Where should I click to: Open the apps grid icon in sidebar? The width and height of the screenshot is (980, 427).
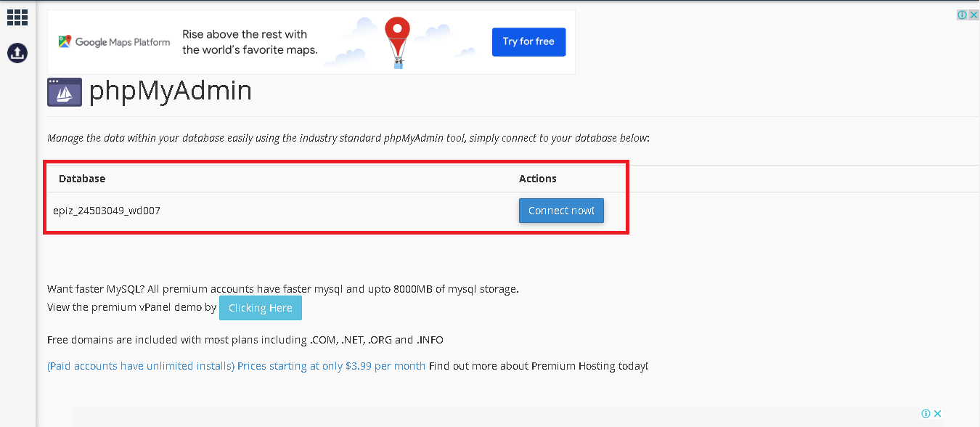click(17, 17)
